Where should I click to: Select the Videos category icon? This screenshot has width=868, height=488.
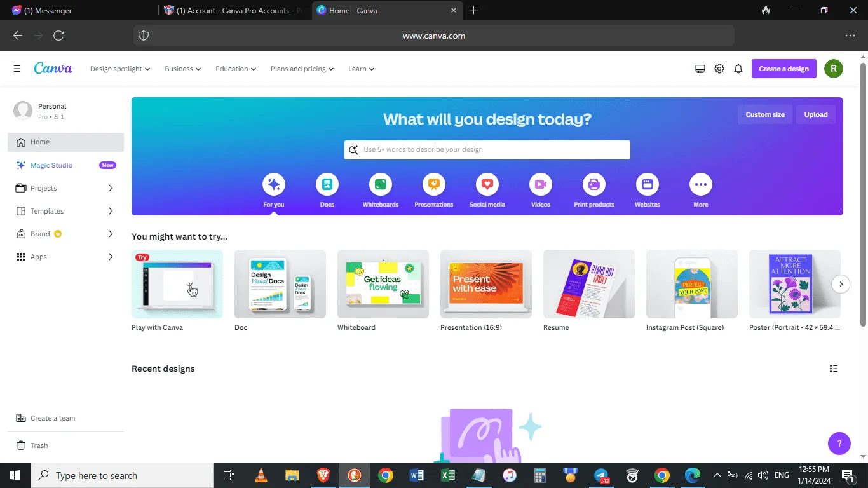pyautogui.click(x=541, y=184)
